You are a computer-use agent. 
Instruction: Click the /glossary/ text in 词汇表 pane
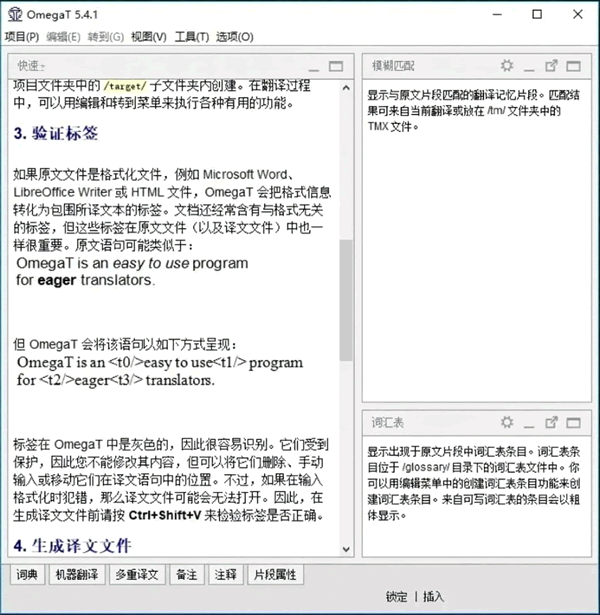click(426, 468)
